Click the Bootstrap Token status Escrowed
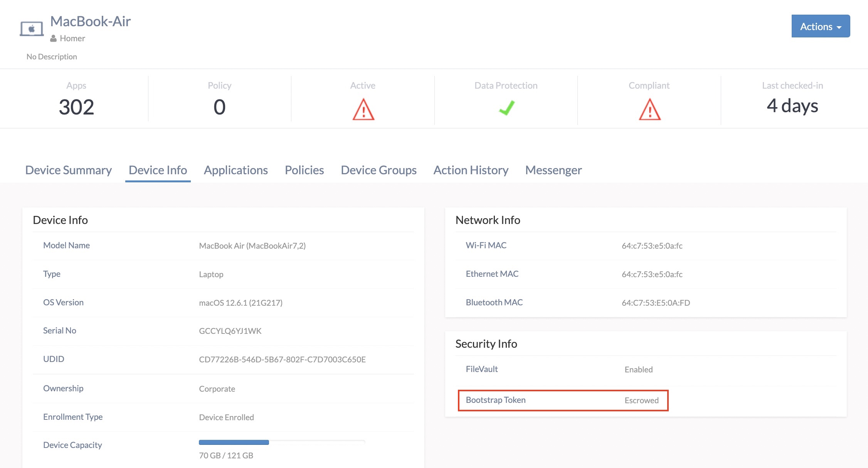The height and width of the screenshot is (468, 868). pos(642,401)
